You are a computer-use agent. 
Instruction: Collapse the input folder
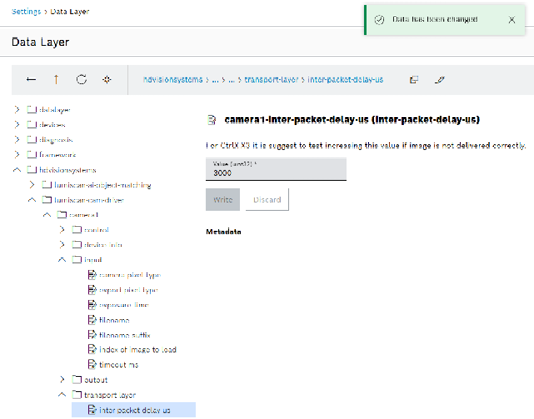pos(62,260)
